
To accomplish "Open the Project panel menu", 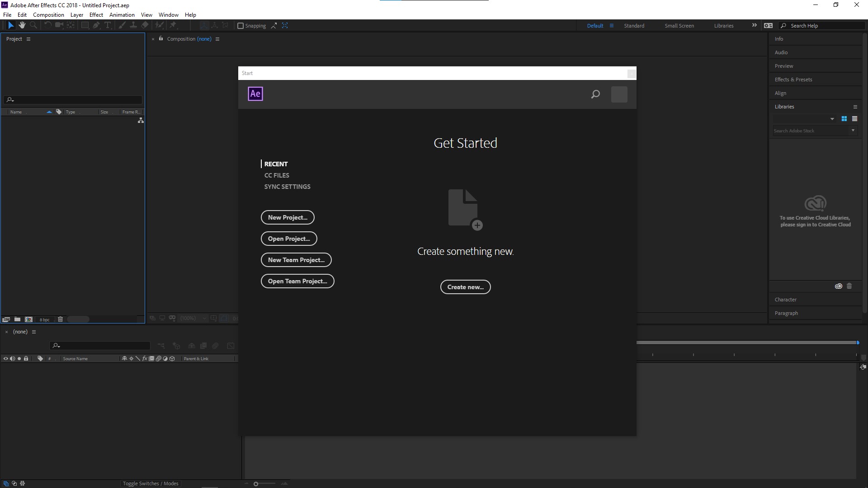I will 28,39.
